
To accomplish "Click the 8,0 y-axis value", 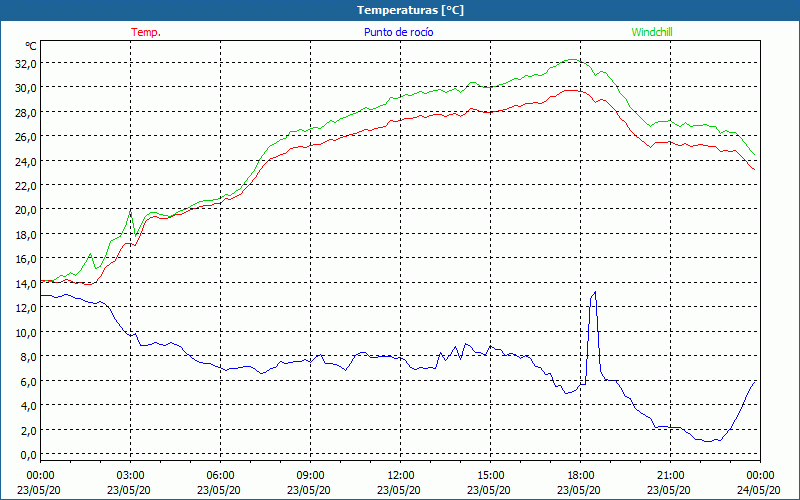I will 28,357.
